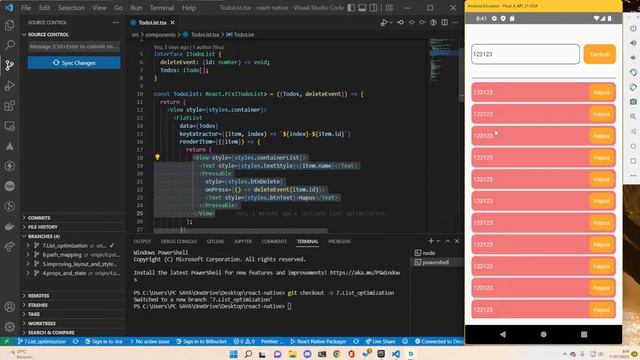This screenshot has height=360, width=640.
Task: Switch to the GITLENS panel tab
Action: tap(215, 241)
